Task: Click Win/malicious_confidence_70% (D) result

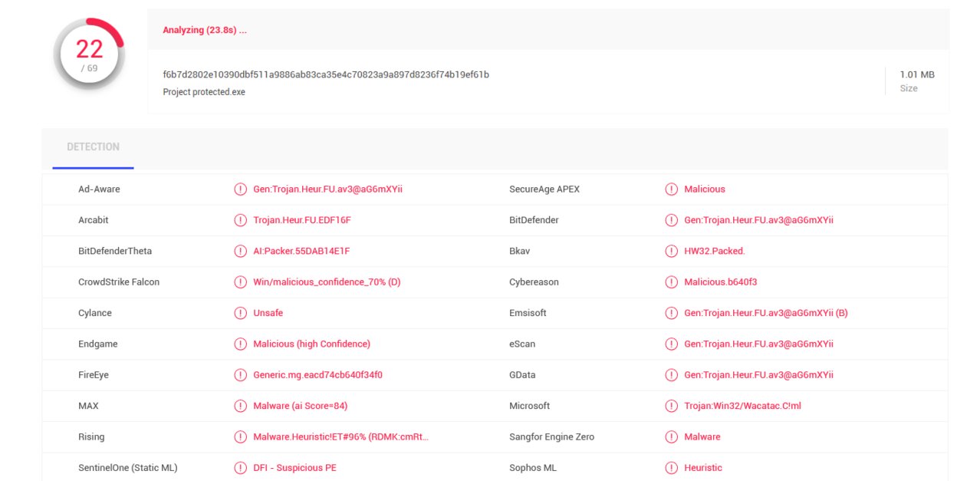Action: pos(327,282)
